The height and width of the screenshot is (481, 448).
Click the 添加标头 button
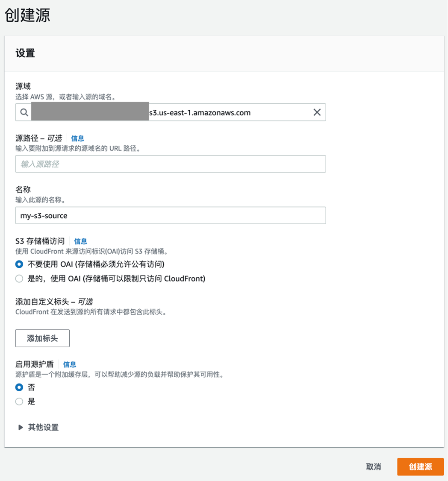click(x=42, y=338)
